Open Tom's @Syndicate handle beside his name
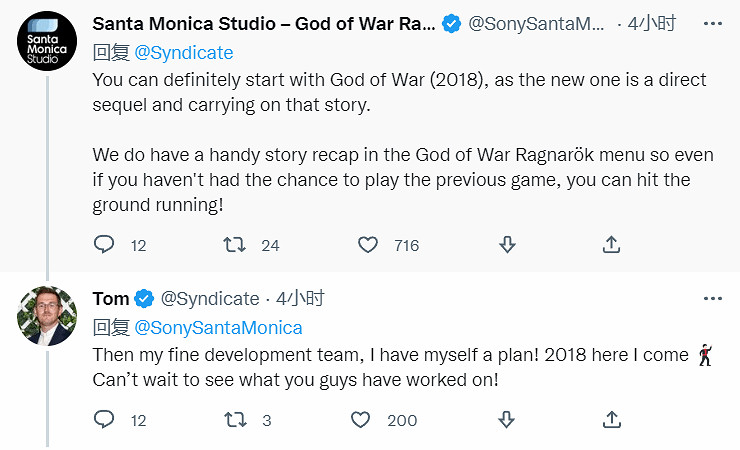Image resolution: width=740 pixels, height=450 pixels. 209,299
